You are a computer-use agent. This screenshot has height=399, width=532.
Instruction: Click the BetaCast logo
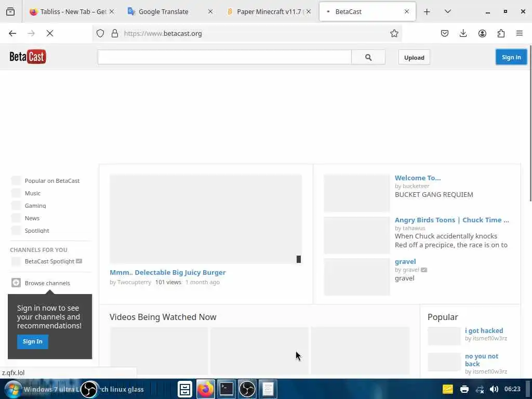[x=28, y=57]
